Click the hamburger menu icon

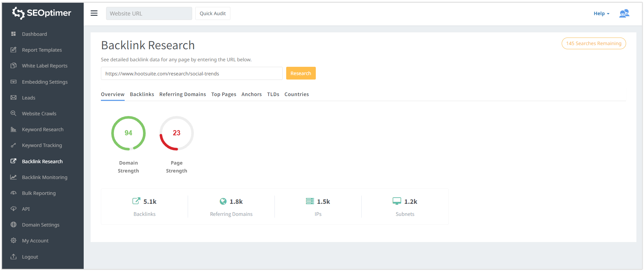[x=94, y=13]
